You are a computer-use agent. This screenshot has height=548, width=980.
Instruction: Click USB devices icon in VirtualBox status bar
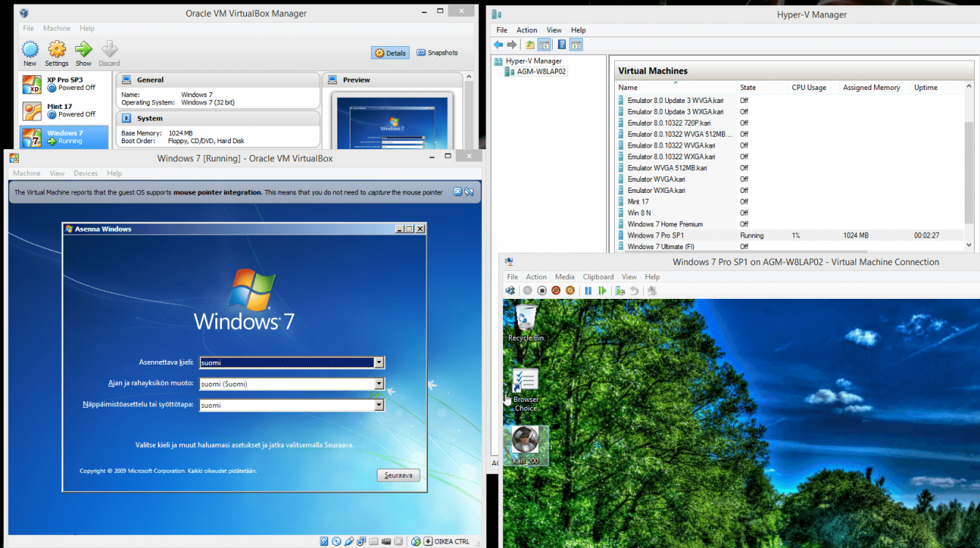point(349,541)
